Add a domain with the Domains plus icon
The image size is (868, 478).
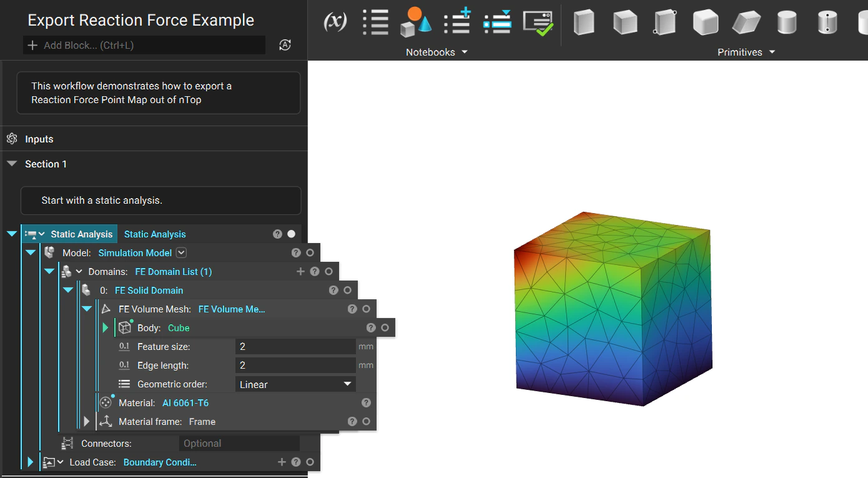(x=300, y=271)
